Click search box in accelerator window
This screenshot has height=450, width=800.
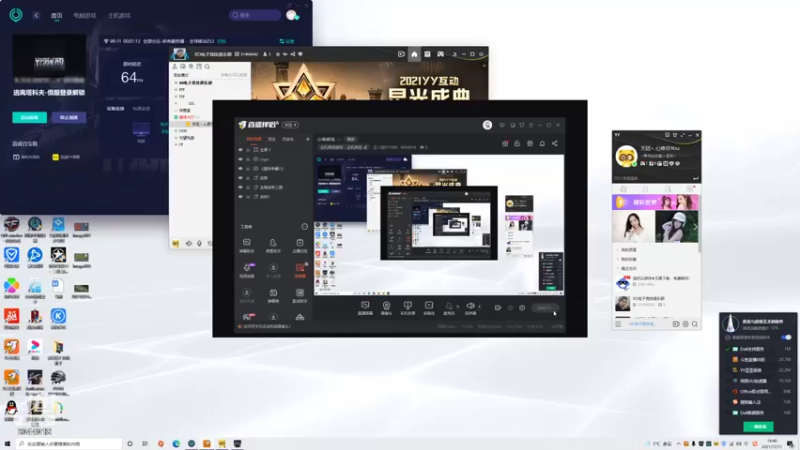pos(255,15)
